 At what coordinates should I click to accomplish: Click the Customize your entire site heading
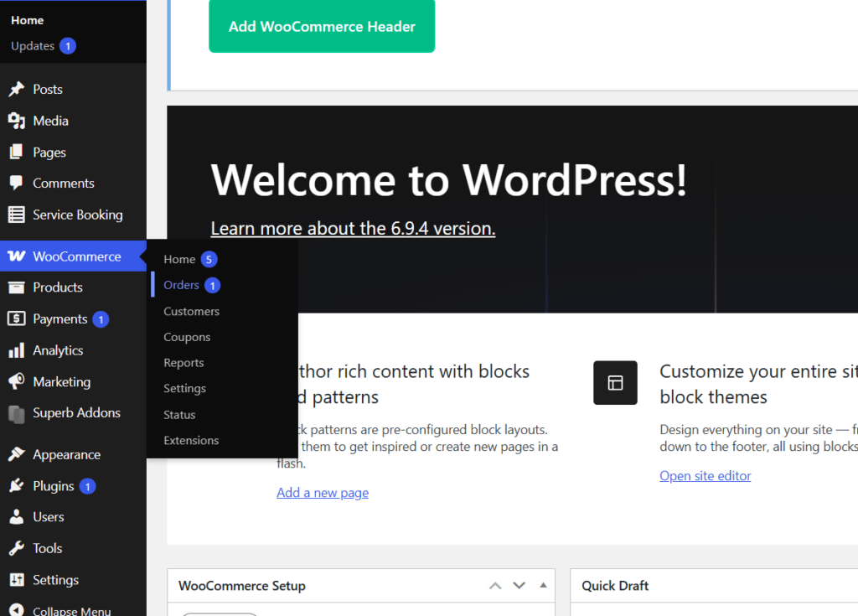(759, 384)
